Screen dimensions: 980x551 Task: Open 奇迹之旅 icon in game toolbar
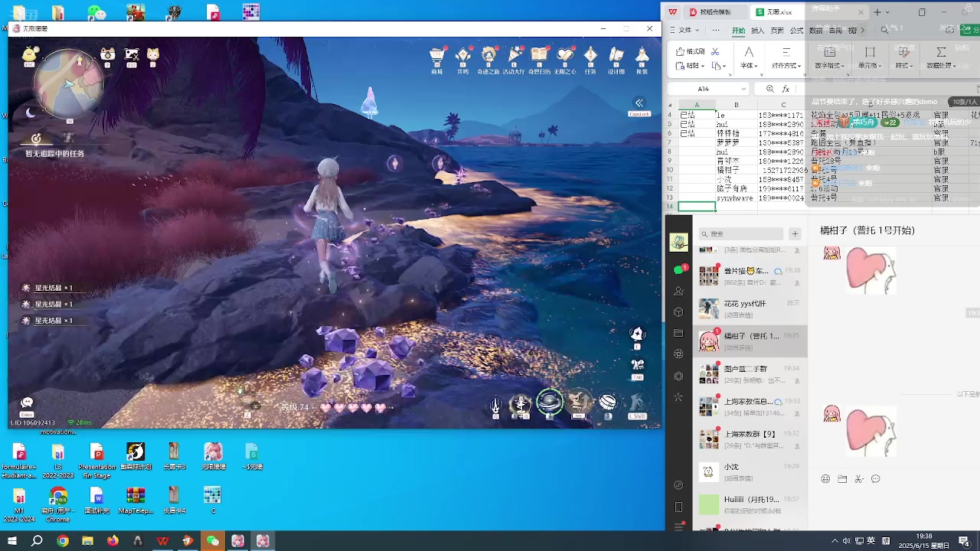(x=488, y=56)
